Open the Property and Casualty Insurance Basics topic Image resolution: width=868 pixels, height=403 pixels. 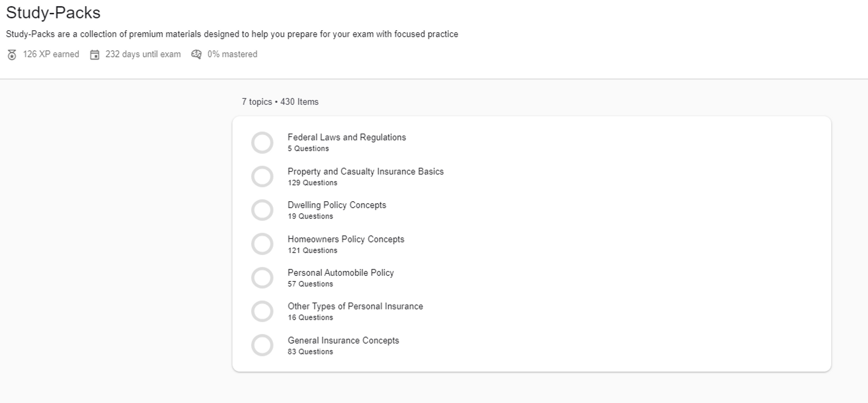click(x=366, y=171)
